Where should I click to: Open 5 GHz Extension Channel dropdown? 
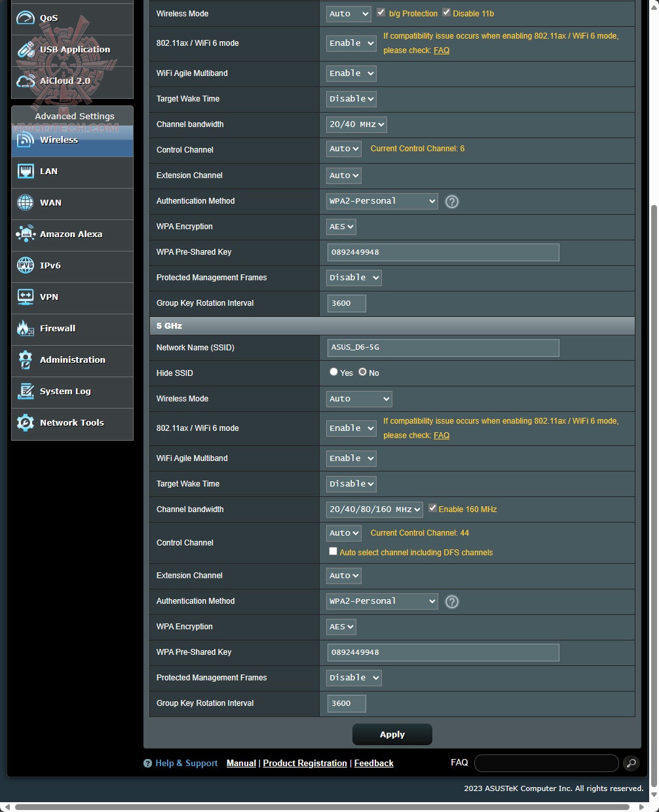[x=344, y=576]
